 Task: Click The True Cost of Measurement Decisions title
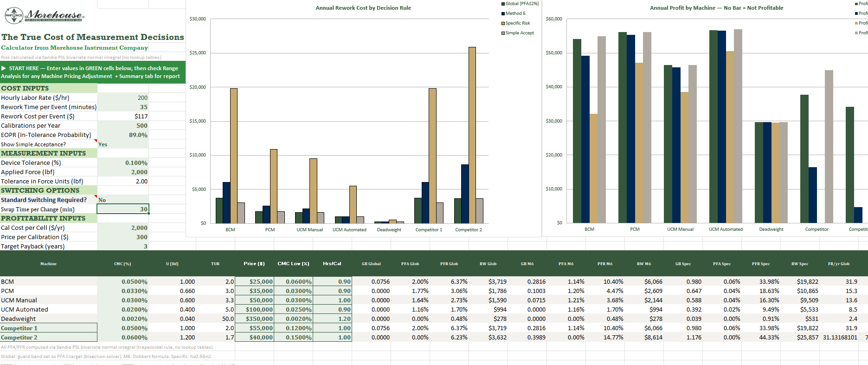(93, 37)
